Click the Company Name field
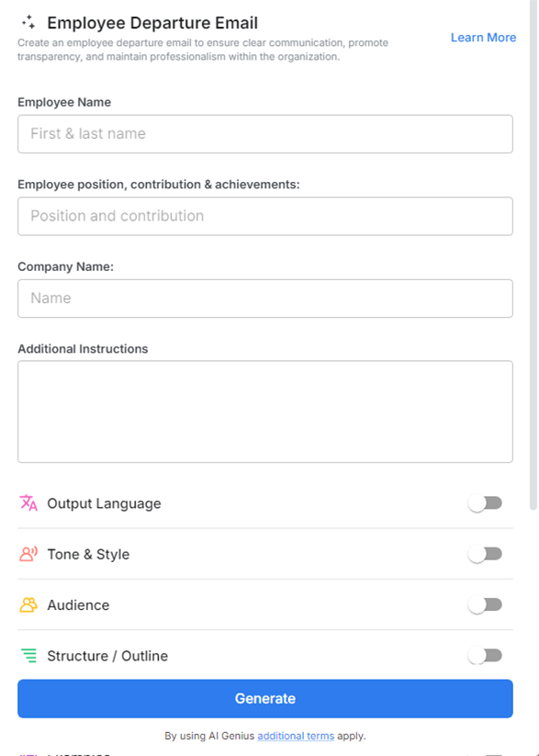Screen dimensions: 539x756 (264, 298)
